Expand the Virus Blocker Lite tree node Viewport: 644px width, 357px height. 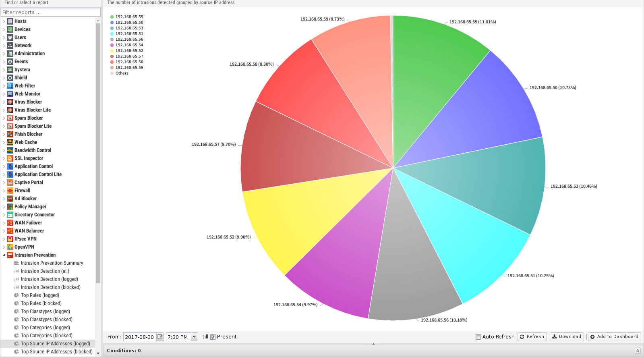(4, 110)
